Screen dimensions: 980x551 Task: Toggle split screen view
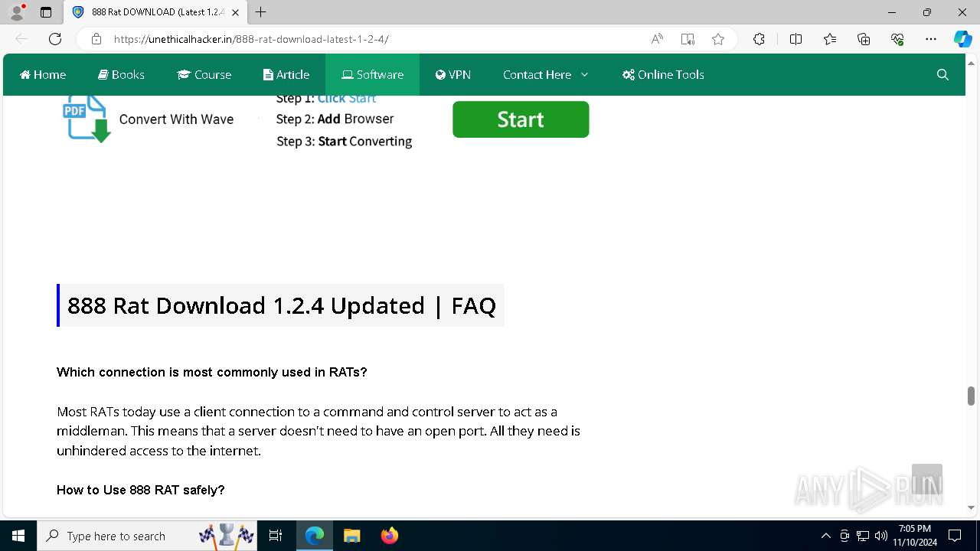pos(795,39)
